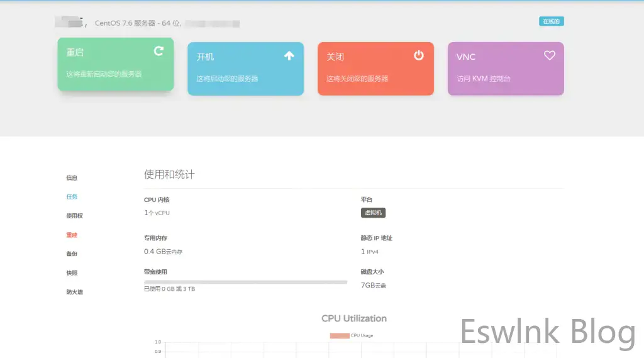Open the 备份 backup section

[x=72, y=254]
